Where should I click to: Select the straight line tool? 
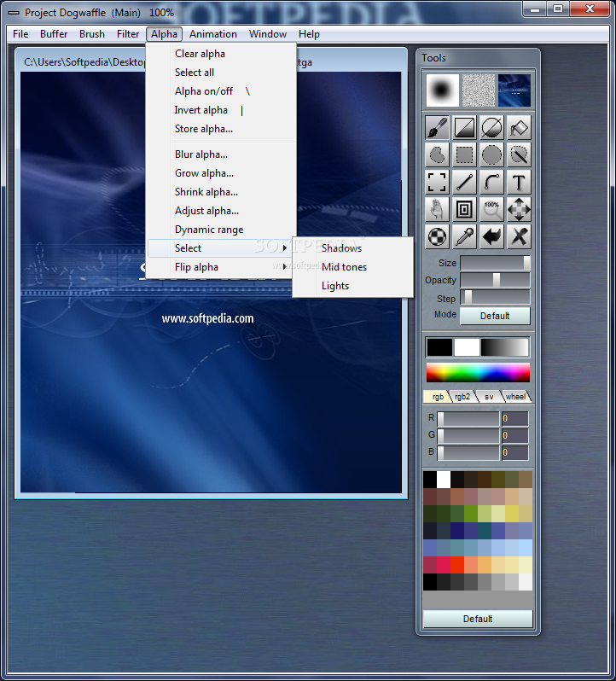(x=464, y=182)
